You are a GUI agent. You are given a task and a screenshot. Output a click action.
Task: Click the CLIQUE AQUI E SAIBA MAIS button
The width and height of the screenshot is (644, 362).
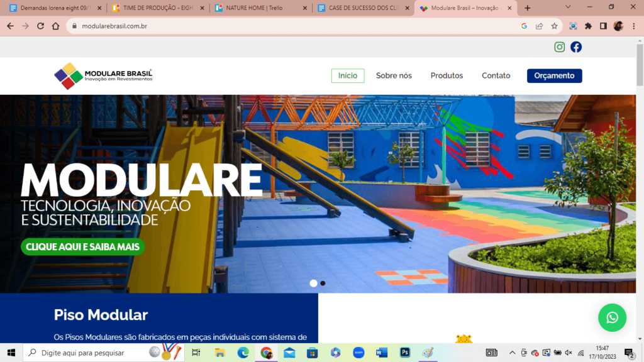tap(82, 246)
